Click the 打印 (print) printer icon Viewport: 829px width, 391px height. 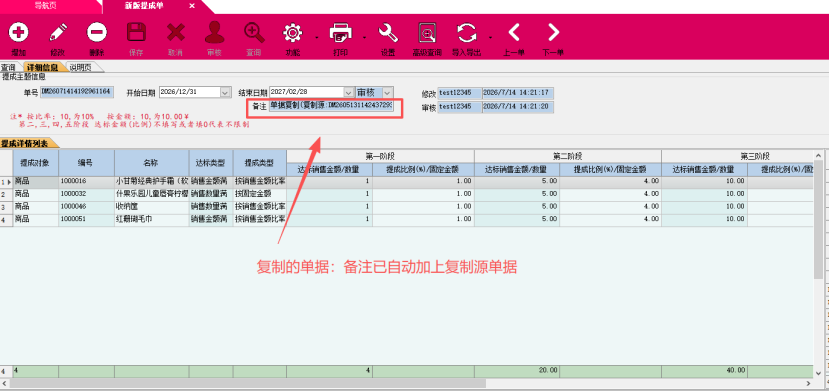(340, 33)
